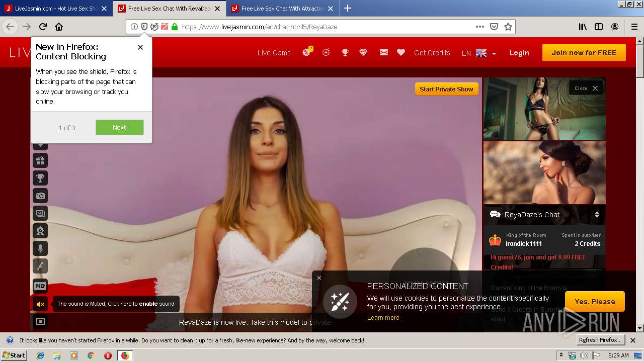Click the microphone icon in video sidebar

pyautogui.click(x=40, y=248)
